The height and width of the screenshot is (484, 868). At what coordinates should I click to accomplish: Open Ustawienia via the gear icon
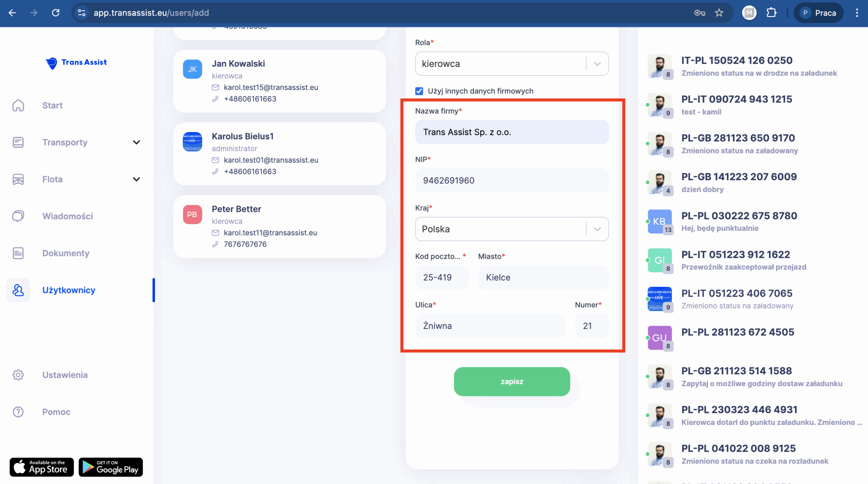[x=18, y=375]
